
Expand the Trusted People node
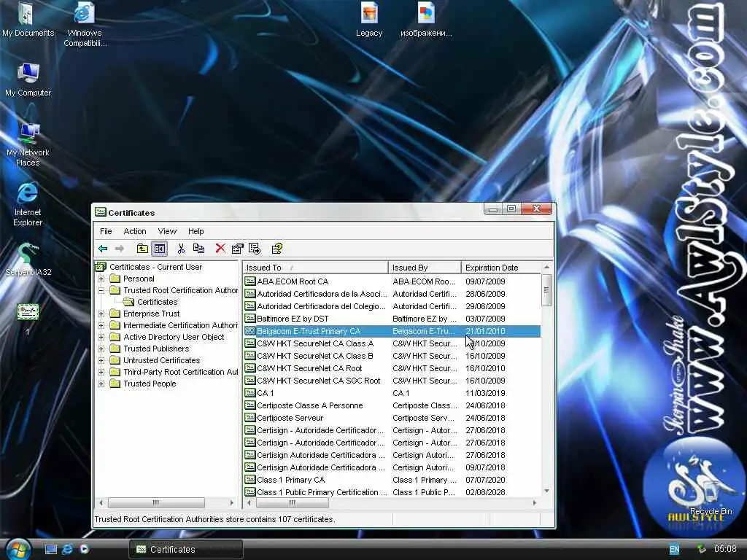[x=101, y=384]
